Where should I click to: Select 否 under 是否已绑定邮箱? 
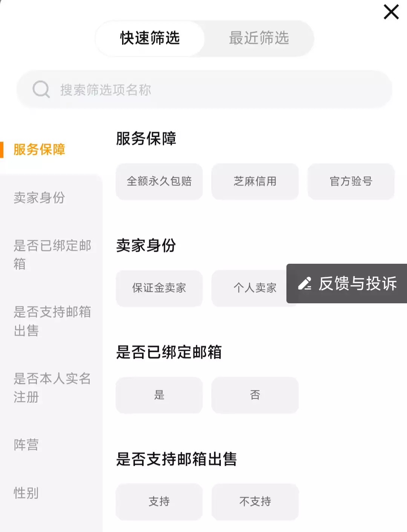255,395
